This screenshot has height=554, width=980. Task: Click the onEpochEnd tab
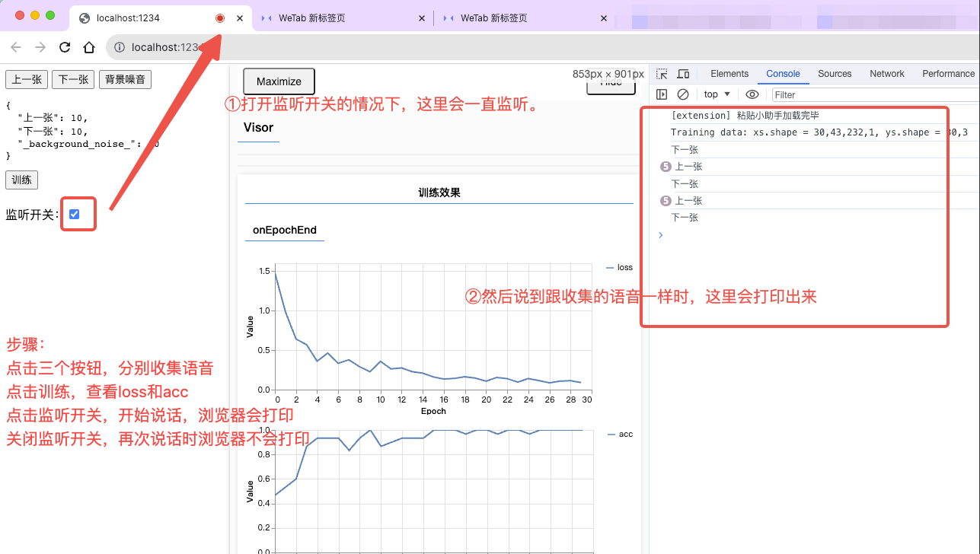284,230
